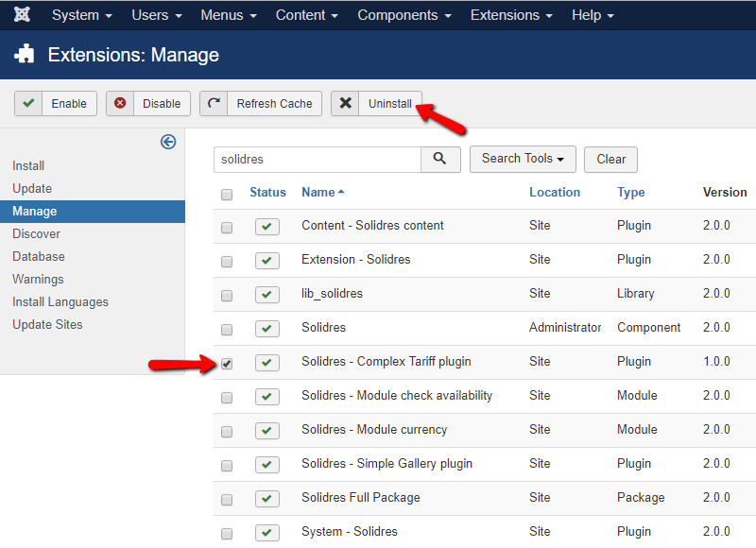Open Discover in the sidebar

click(x=36, y=233)
